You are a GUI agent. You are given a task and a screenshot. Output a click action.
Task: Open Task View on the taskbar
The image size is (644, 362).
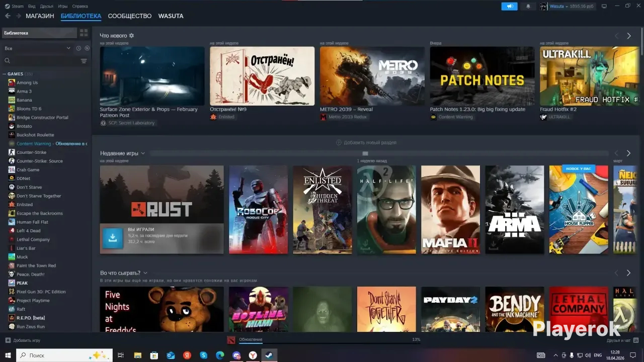point(121,355)
